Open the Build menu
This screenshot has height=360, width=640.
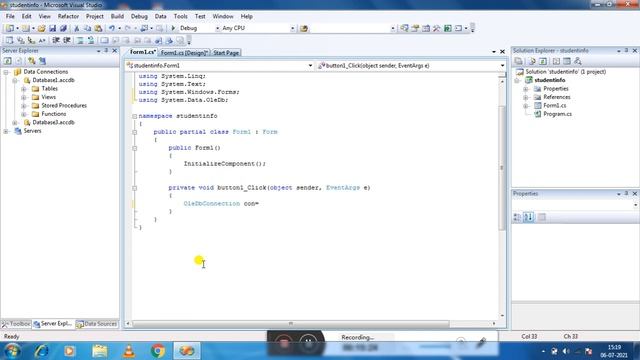(117, 16)
